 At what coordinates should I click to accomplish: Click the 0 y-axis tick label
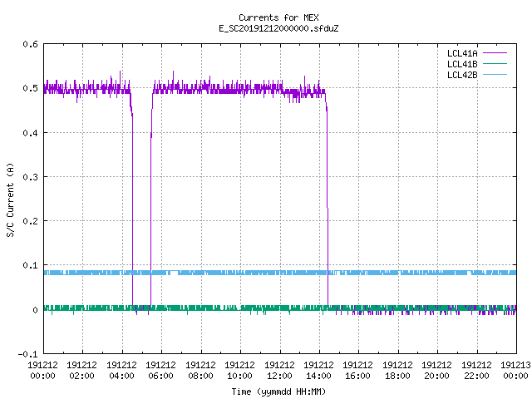click(35, 310)
